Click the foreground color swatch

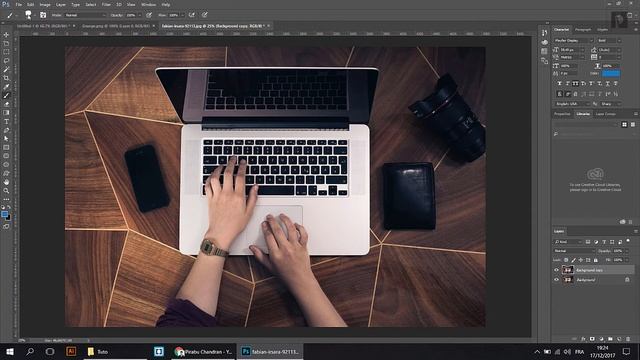(x=4, y=214)
